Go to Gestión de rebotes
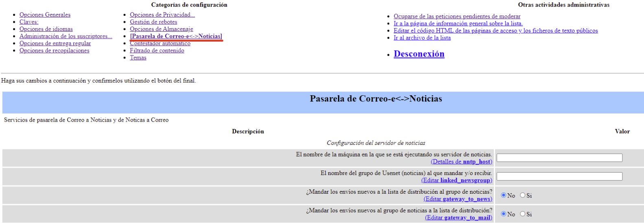Image resolution: width=644 pixels, height=223 pixels. [x=153, y=22]
